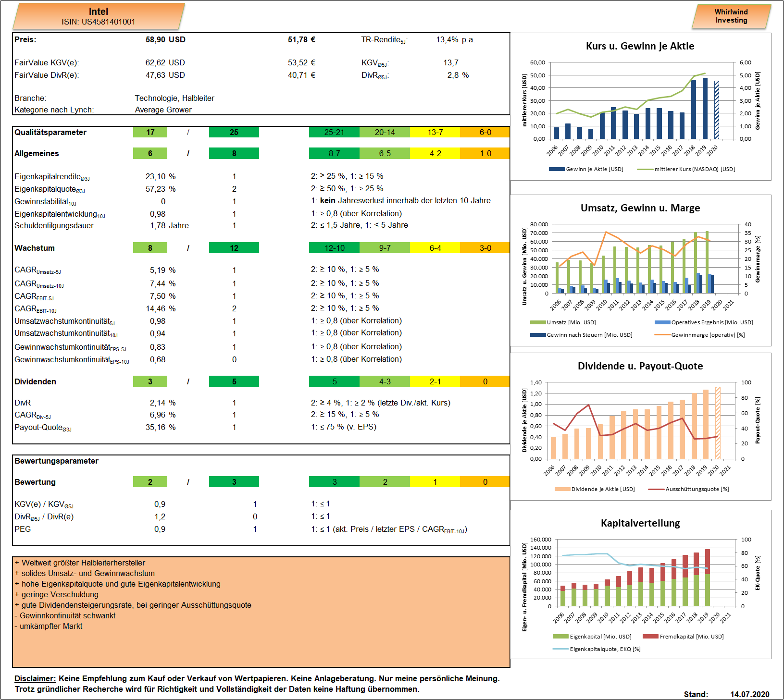This screenshot has height=700, width=784.
Task: Click the yellow 13-7 rating band
Action: [435, 132]
